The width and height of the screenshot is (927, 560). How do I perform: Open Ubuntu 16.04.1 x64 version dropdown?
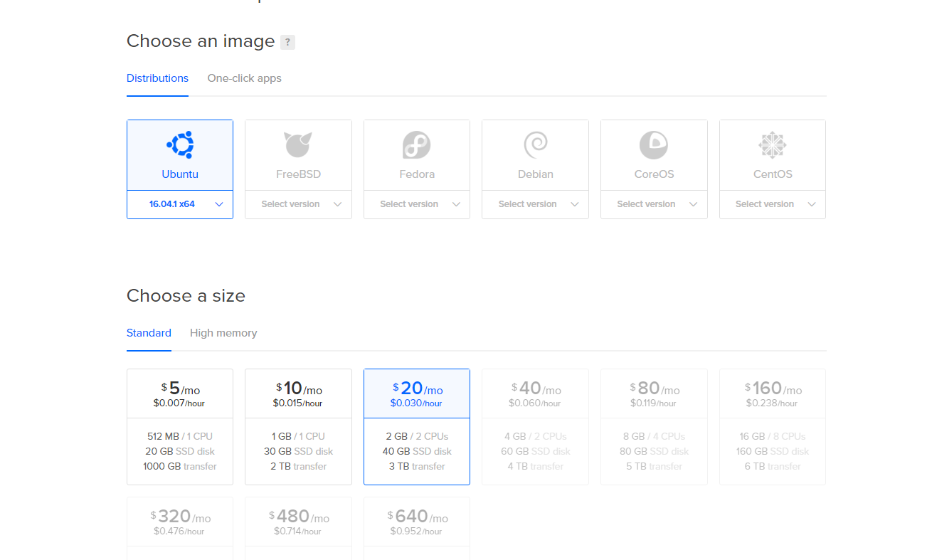click(180, 204)
